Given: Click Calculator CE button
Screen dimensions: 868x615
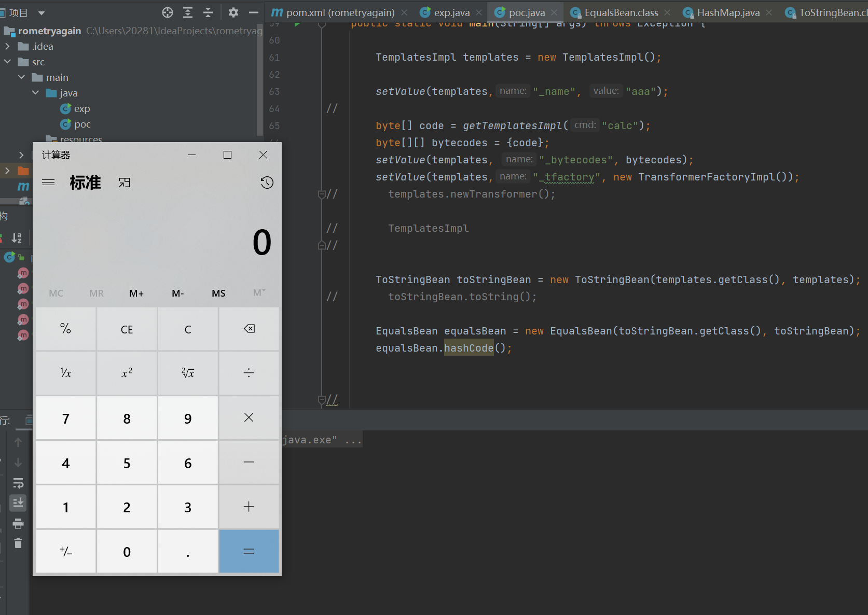Looking at the screenshot, I should click(x=127, y=329).
